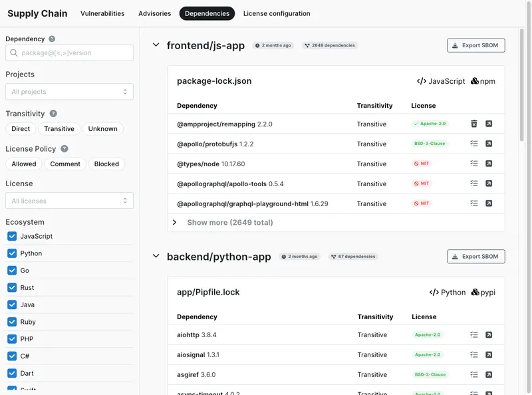532x395 pixels.
Task: Click help icon beside License Policy
Action: [65, 149]
